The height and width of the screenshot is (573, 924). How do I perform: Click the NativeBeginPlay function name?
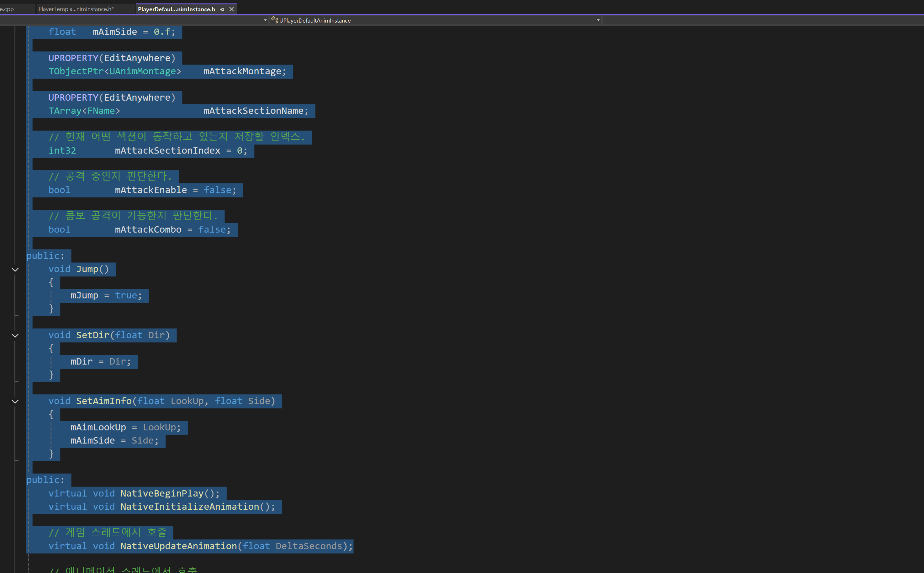pos(162,493)
